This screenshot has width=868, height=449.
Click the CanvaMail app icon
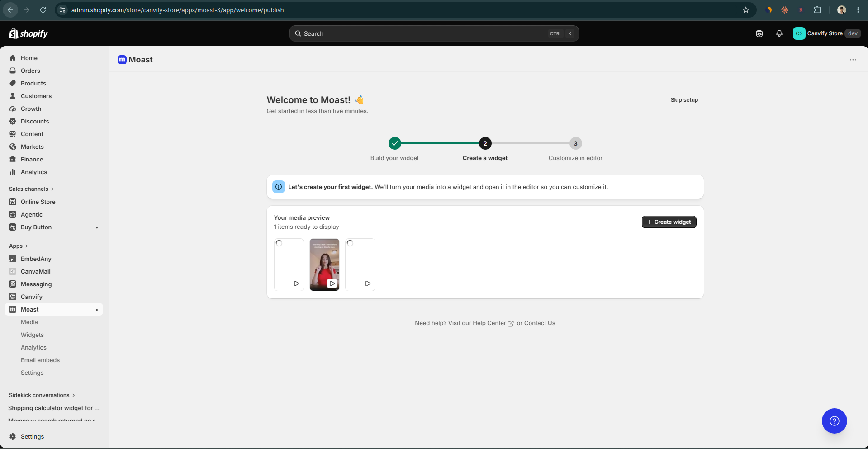click(x=13, y=271)
